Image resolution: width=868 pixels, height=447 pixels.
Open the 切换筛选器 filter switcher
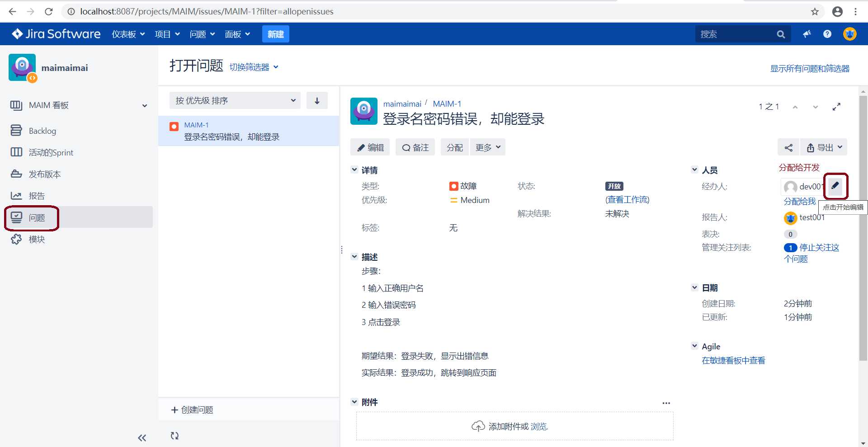254,67
